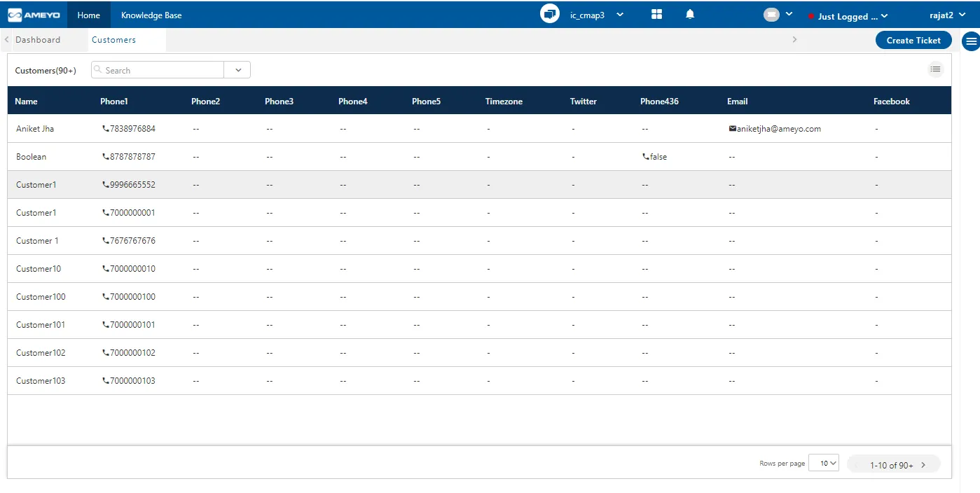This screenshot has height=493, width=980.
Task: Click the phone icon beside false in Phone436
Action: pos(646,157)
